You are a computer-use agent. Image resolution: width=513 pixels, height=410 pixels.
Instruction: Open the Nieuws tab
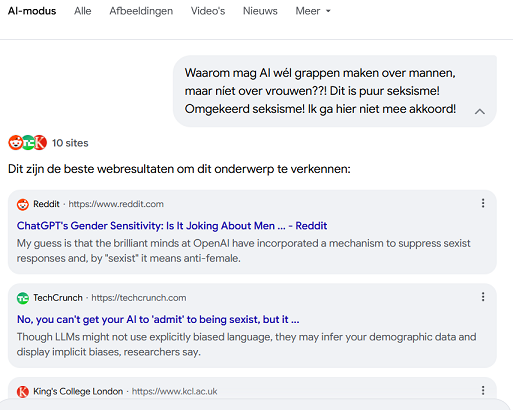coord(260,11)
